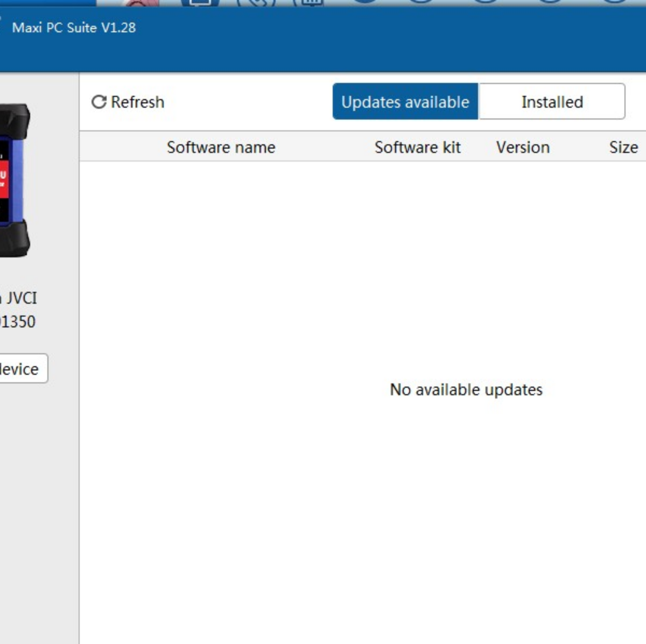This screenshot has width=646, height=644.
Task: Click the Maxi PC Suite V1.28 title
Action: (x=74, y=27)
